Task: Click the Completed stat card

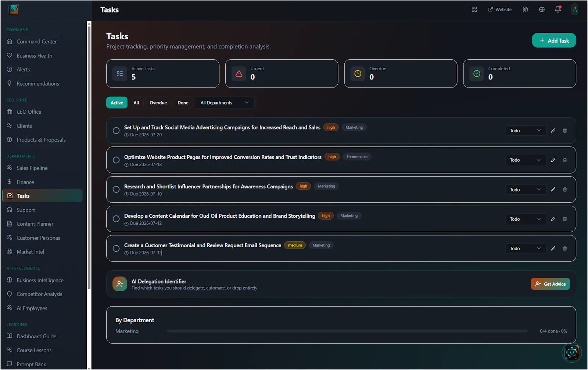Action: point(520,74)
